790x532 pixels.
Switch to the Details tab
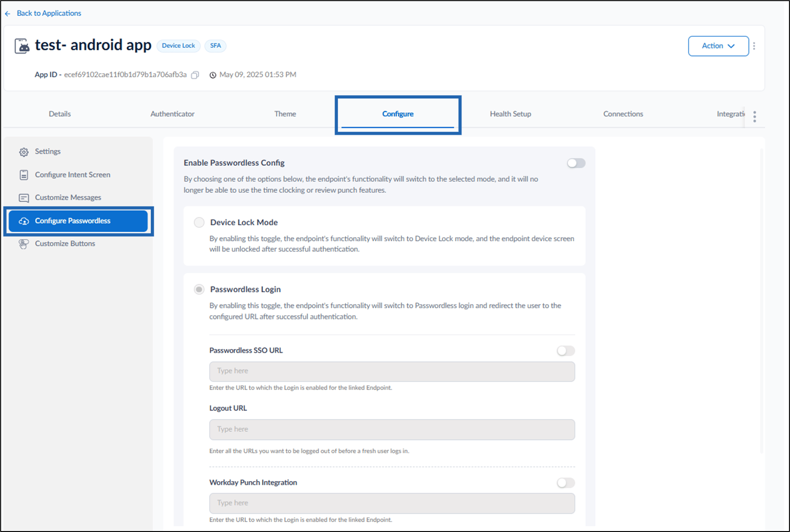coord(60,114)
